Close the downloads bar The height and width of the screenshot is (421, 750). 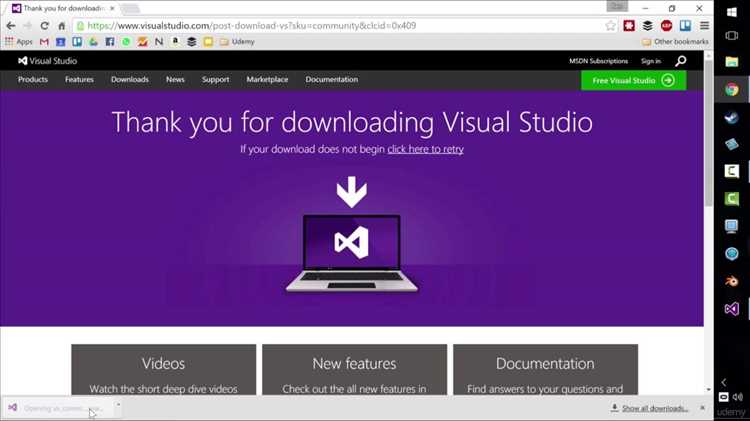pos(702,408)
